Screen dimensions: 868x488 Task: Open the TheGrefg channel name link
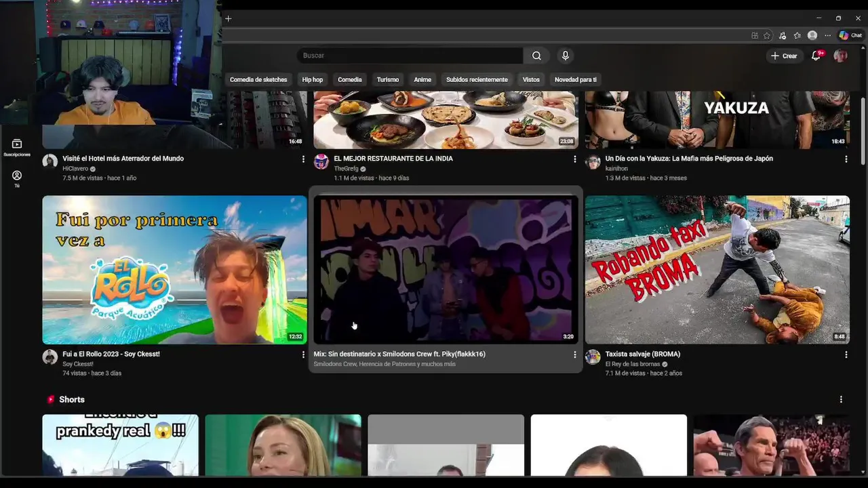[x=346, y=169]
